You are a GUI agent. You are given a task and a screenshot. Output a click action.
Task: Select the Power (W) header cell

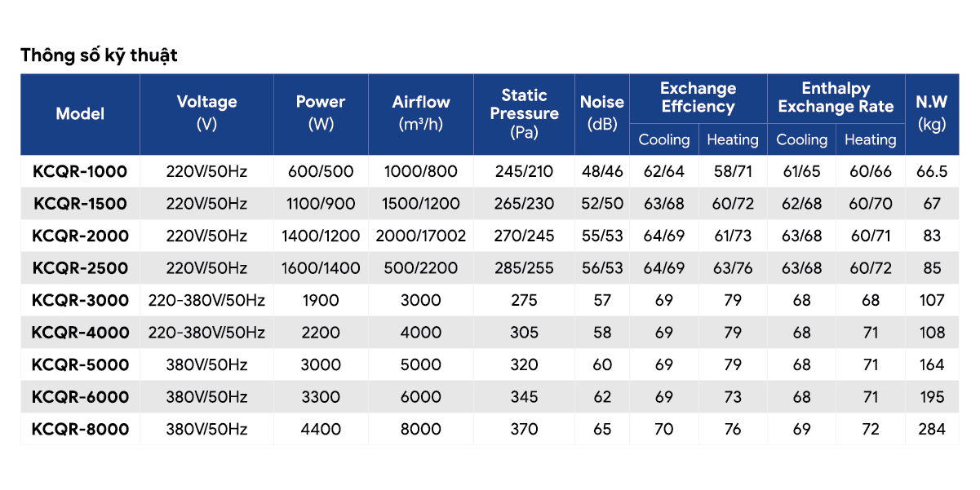click(x=321, y=113)
